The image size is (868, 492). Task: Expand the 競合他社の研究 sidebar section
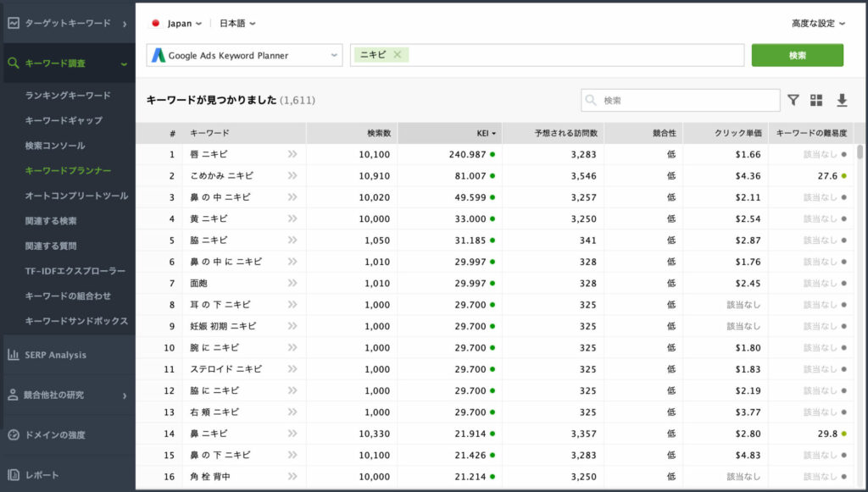(125, 395)
